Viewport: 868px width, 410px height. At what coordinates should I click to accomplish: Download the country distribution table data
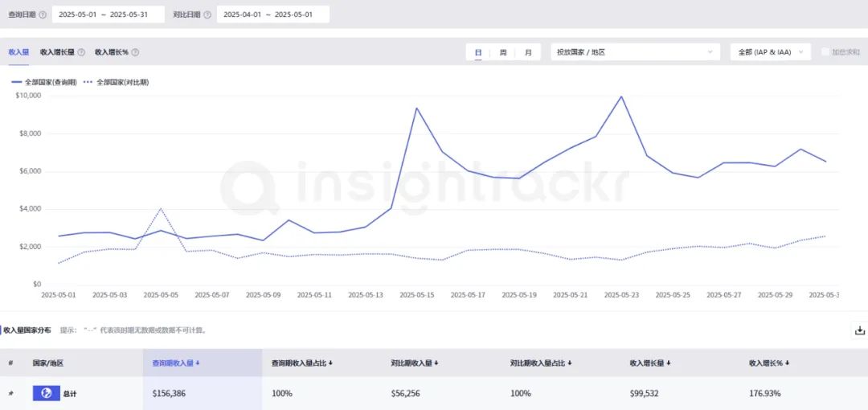(x=859, y=330)
